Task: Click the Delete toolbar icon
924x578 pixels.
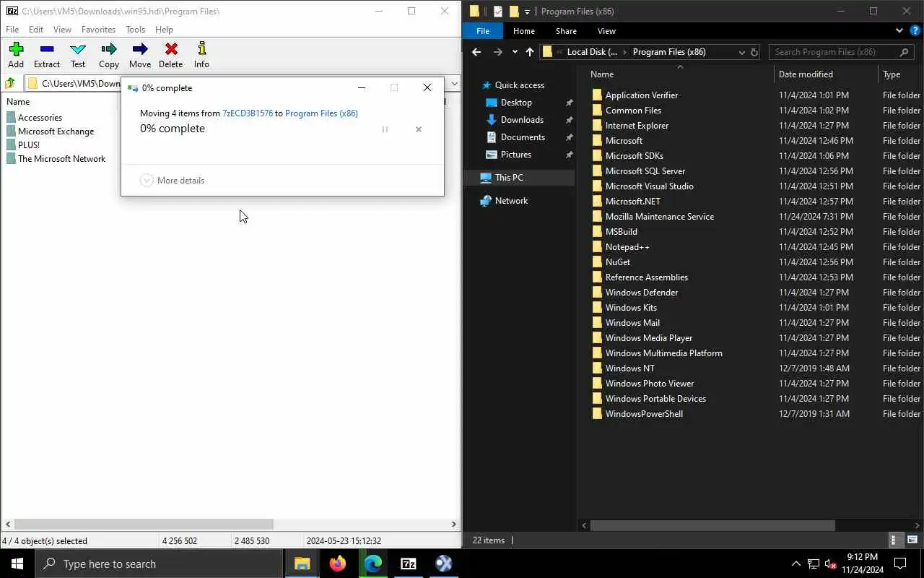Action: click(171, 55)
